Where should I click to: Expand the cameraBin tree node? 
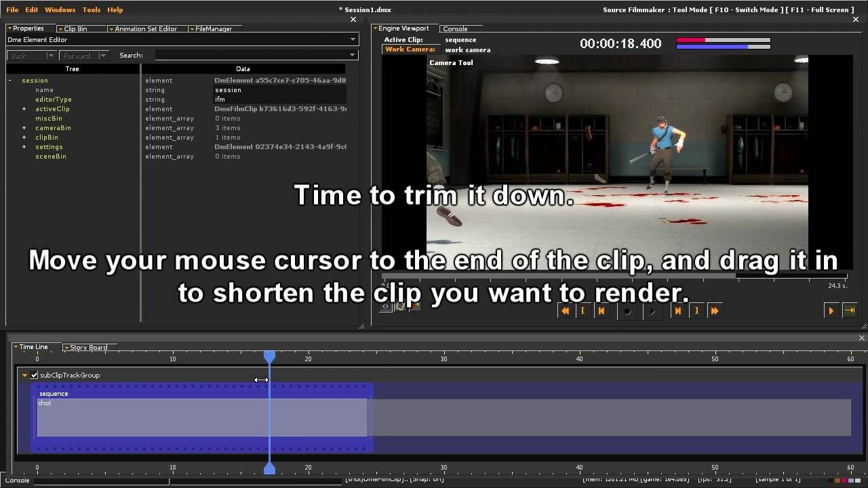point(24,128)
